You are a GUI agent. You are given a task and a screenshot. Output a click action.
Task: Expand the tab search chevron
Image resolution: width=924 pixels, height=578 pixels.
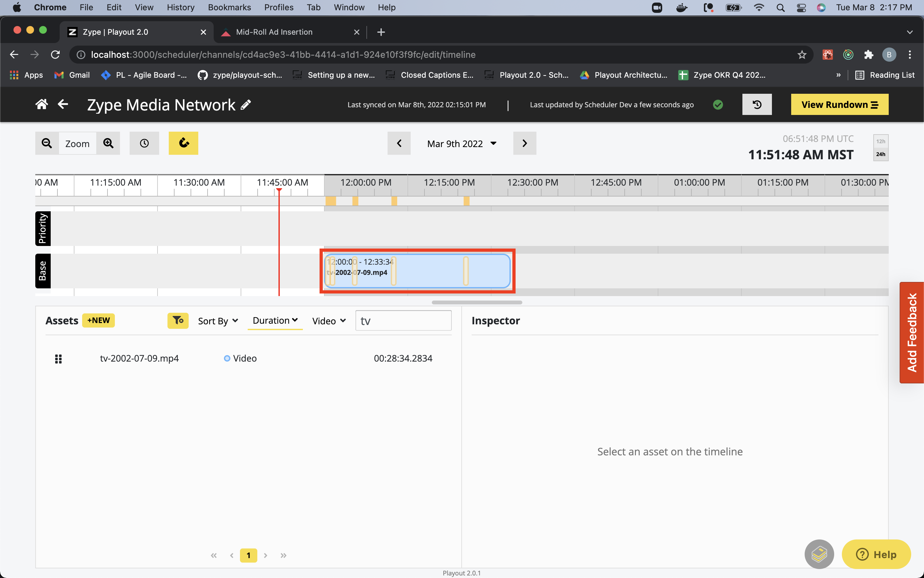tap(910, 32)
